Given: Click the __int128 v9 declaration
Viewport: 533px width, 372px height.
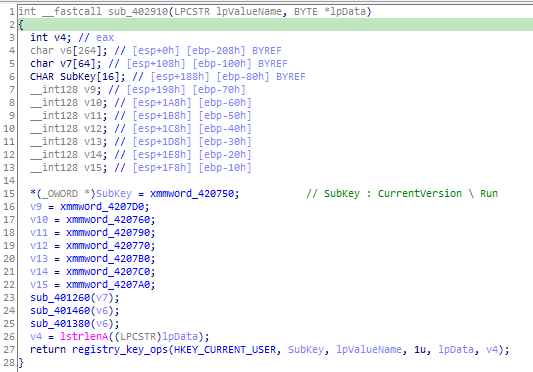Looking at the screenshot, I should point(66,90).
